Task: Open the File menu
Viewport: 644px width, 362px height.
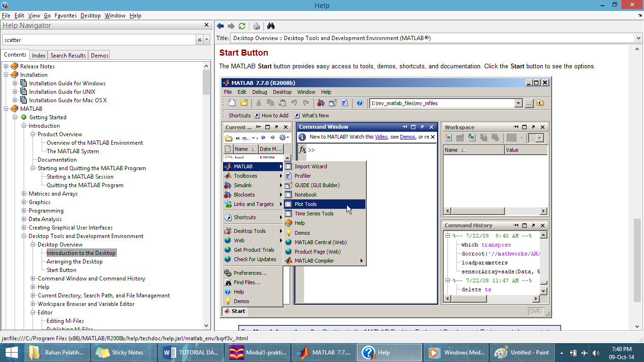Action: (x=6, y=16)
